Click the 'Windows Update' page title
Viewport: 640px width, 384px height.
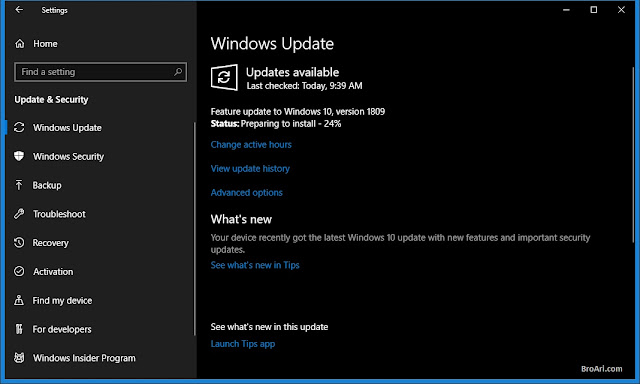pyautogui.click(x=272, y=44)
